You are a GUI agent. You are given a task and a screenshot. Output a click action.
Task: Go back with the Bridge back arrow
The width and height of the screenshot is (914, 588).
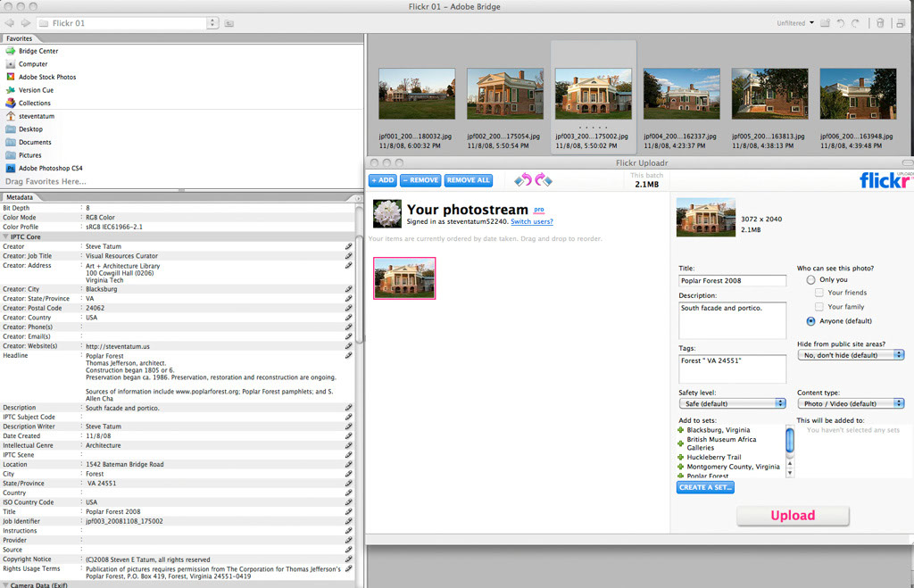[9, 23]
